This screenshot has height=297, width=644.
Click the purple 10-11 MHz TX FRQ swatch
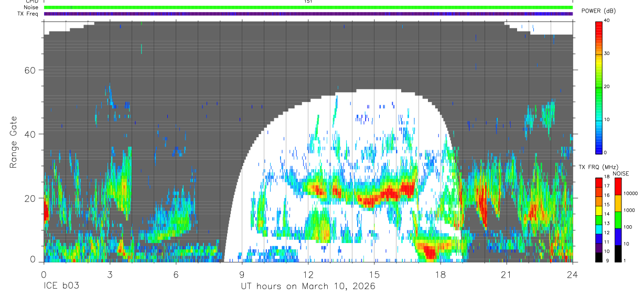pos(599,248)
